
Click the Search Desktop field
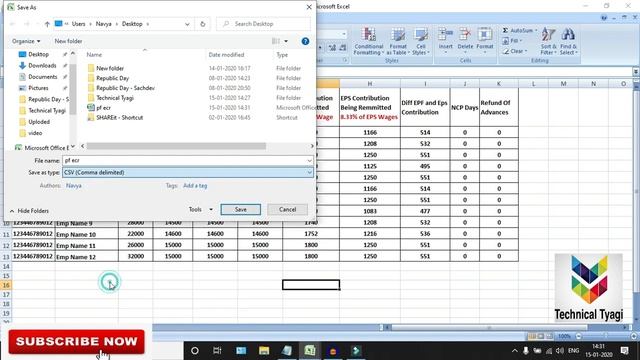263,24
